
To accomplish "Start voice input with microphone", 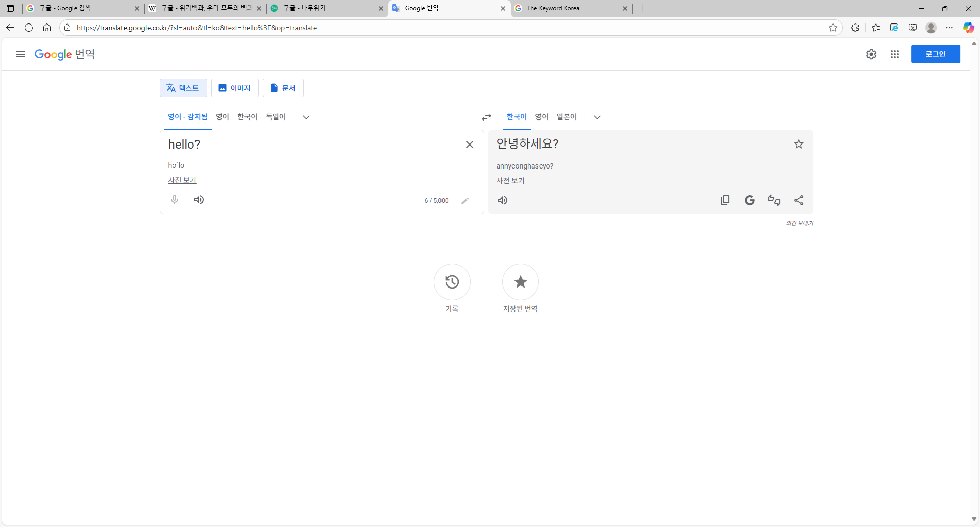I will [175, 200].
